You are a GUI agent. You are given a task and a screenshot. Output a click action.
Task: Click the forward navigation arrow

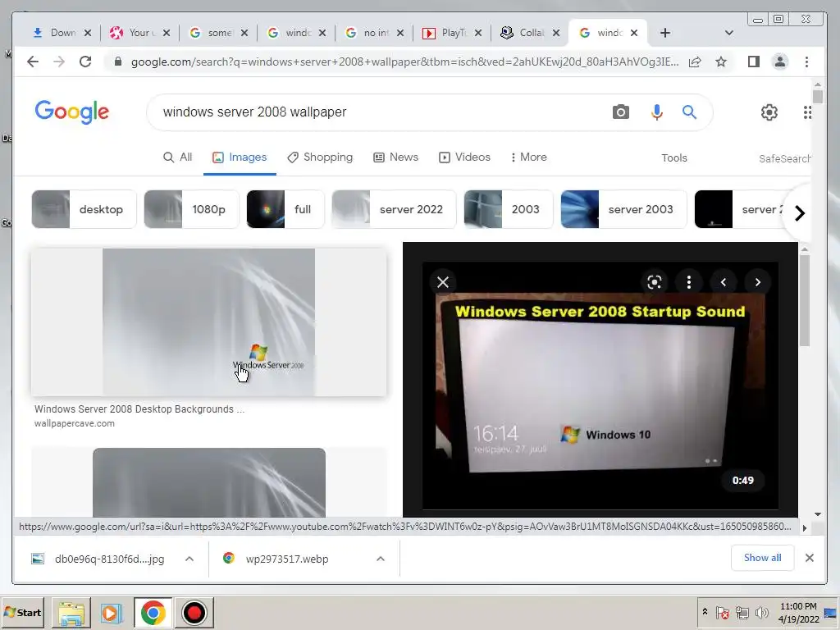point(59,62)
